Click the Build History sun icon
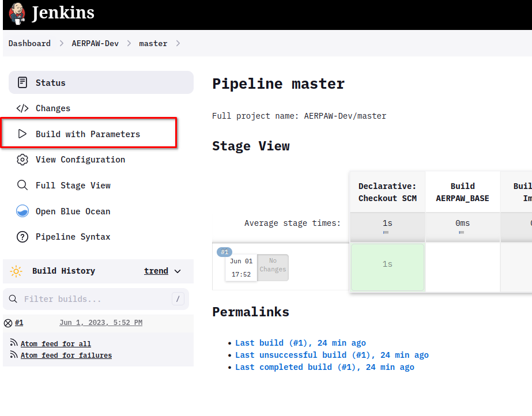 pyautogui.click(x=16, y=271)
